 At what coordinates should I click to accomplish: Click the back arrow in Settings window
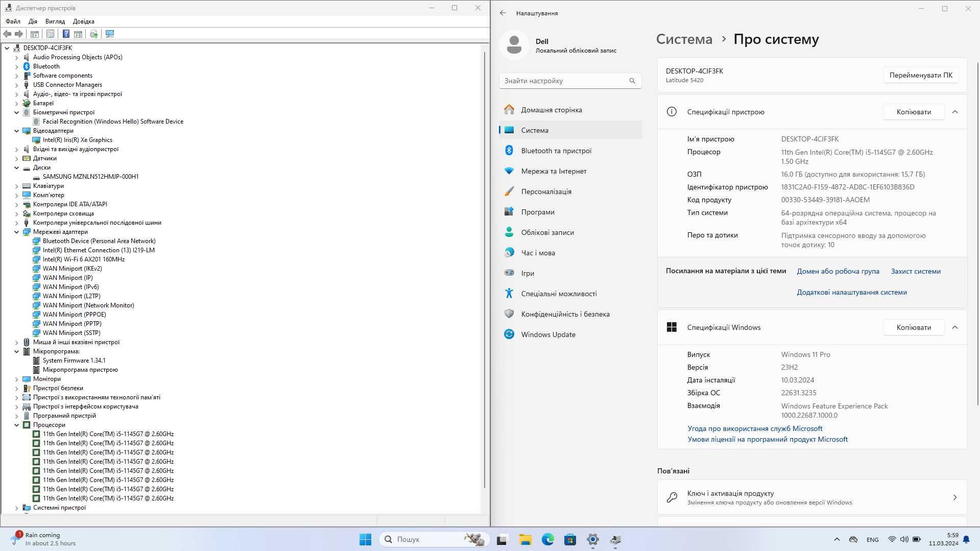point(503,13)
